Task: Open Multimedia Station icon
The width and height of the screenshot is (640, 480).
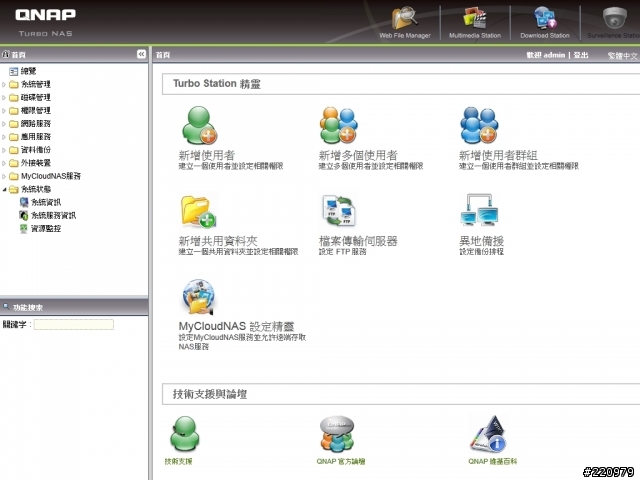Action: 474,18
